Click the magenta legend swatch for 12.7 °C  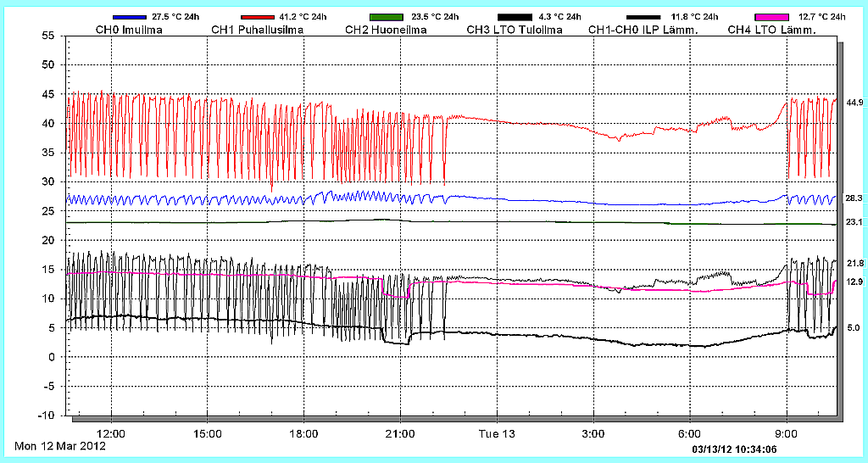(771, 17)
